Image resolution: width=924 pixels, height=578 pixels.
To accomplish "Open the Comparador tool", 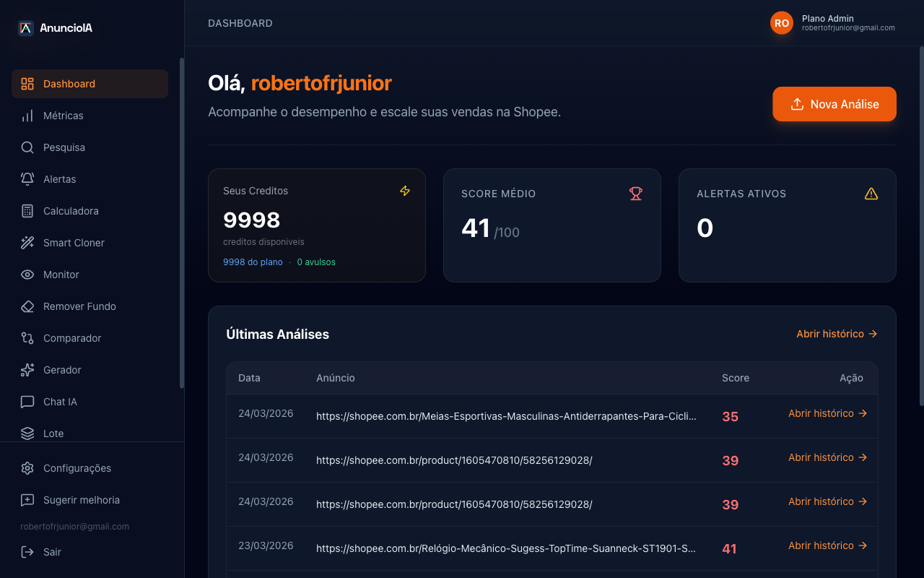I will point(74,338).
